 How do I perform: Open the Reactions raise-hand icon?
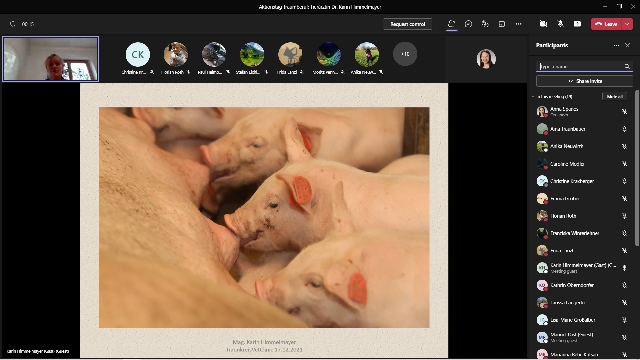[x=485, y=24]
